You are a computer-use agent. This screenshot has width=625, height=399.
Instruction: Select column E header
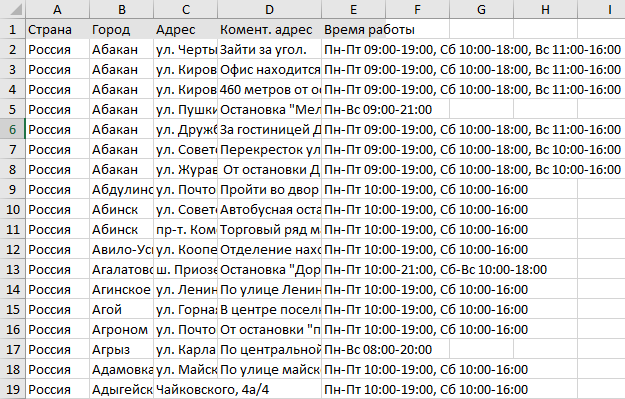pos(354,9)
